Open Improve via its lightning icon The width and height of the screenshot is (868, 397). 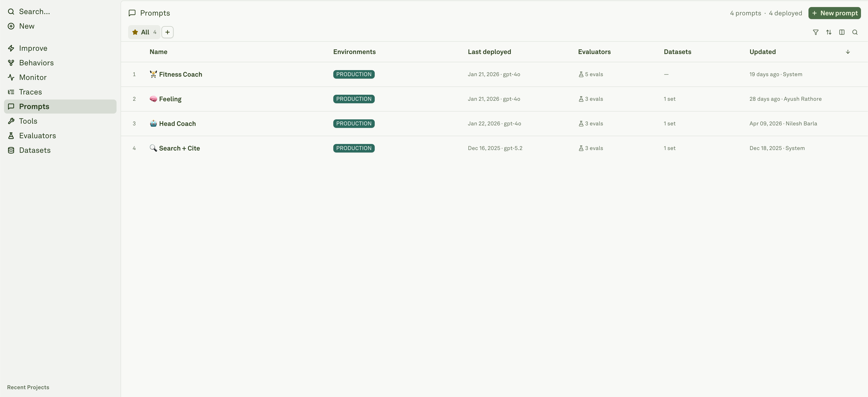(11, 48)
